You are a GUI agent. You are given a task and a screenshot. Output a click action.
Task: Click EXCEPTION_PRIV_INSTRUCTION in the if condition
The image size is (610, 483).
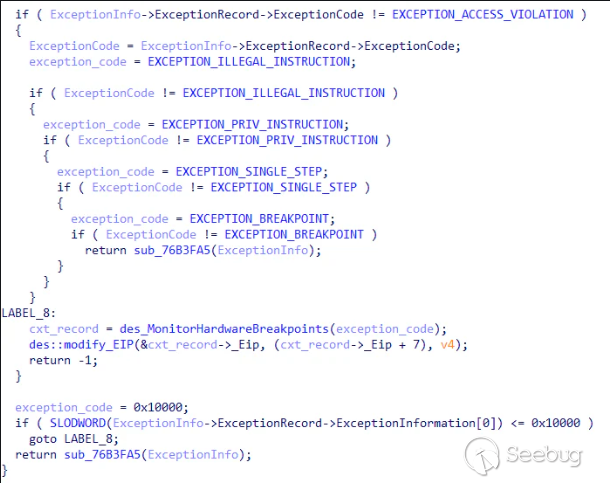coord(287,140)
